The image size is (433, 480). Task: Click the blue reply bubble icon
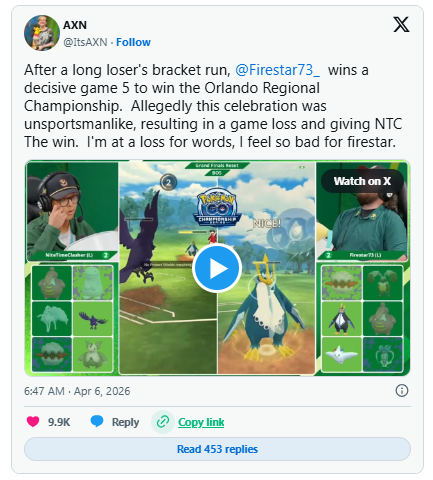coord(97,422)
